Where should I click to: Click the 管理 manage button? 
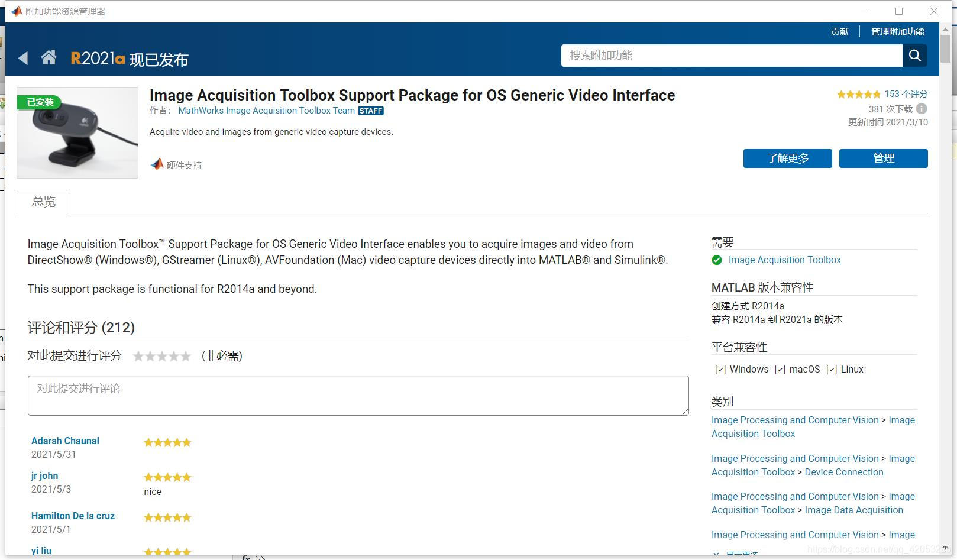coord(883,158)
